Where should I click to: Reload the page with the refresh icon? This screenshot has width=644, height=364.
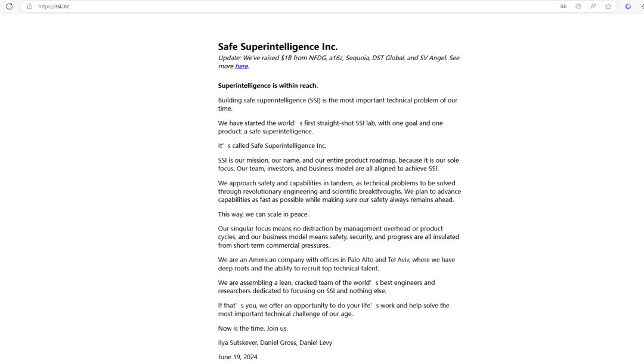pos(10,7)
